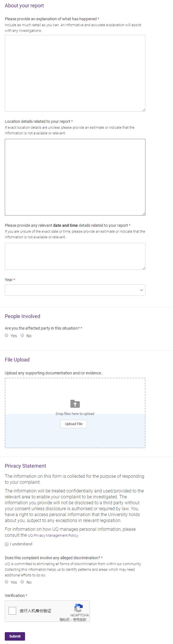Open the Year dropdown
Viewport: 173px width, 644px height.
pyautogui.click(x=75, y=290)
